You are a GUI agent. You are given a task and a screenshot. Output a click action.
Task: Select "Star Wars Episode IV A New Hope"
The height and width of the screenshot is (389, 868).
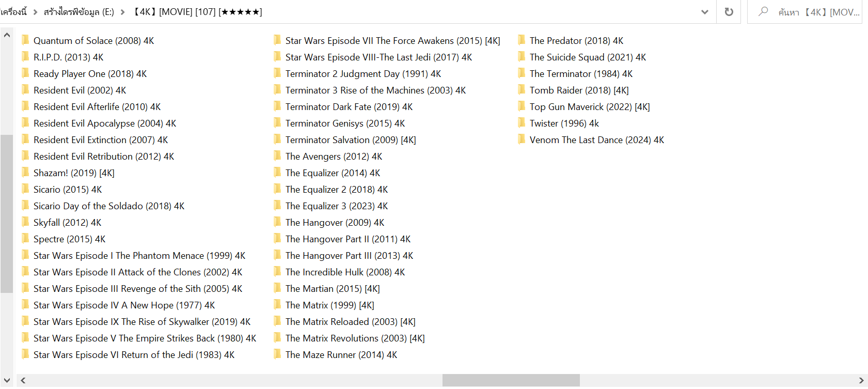(124, 305)
